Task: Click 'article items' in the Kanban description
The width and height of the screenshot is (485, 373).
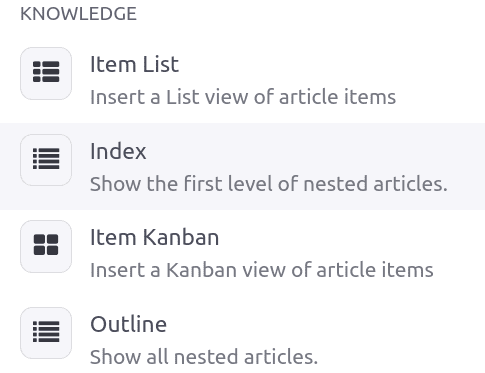Action: click(x=375, y=270)
